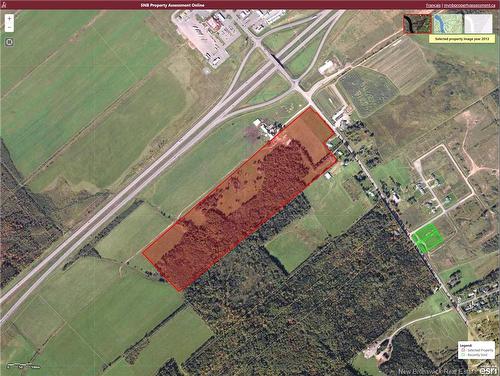Switch to the topographic map basemap thumbnail

(448, 24)
